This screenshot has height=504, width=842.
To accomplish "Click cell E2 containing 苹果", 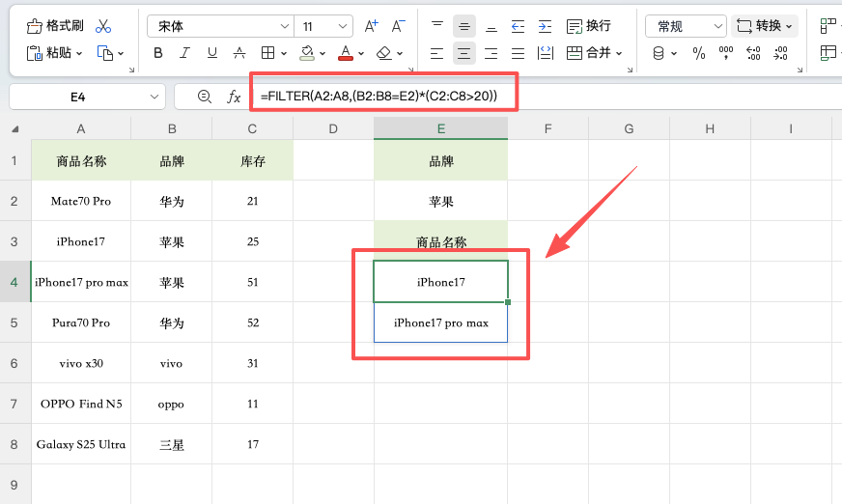I will coord(440,202).
